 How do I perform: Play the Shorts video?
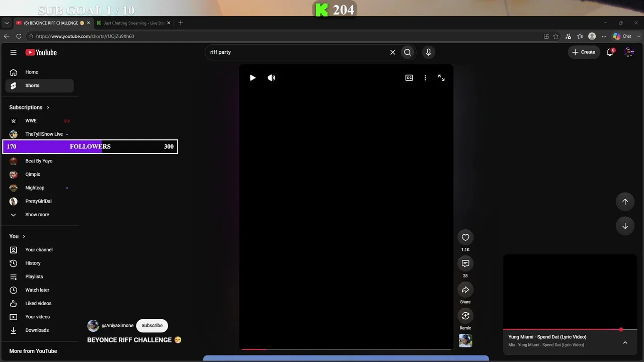tap(253, 78)
